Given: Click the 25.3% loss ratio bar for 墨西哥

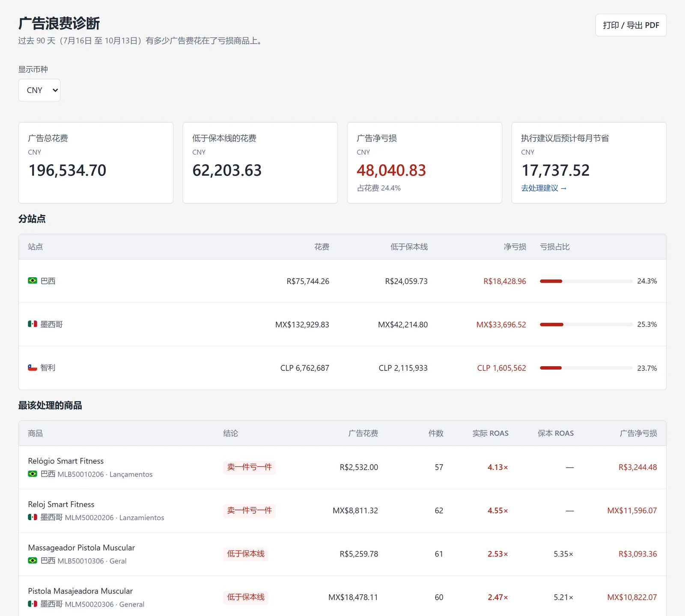Looking at the screenshot, I should (586, 324).
